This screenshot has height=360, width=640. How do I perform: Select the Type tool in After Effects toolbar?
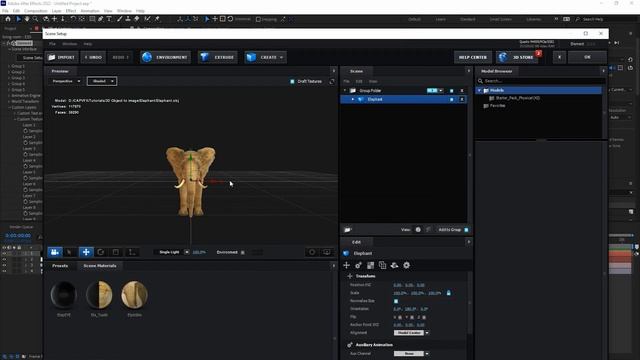[109, 19]
